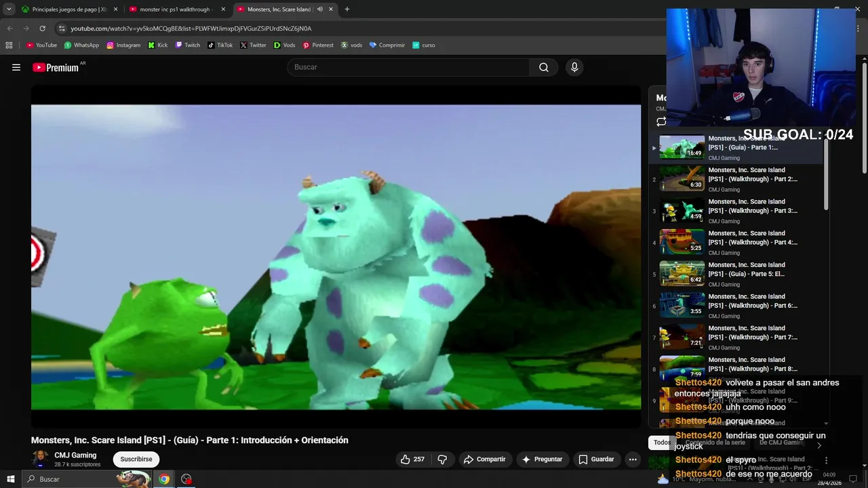Switch to Principales juegos de pago tab
The width and height of the screenshot is (868, 488).
(69, 9)
